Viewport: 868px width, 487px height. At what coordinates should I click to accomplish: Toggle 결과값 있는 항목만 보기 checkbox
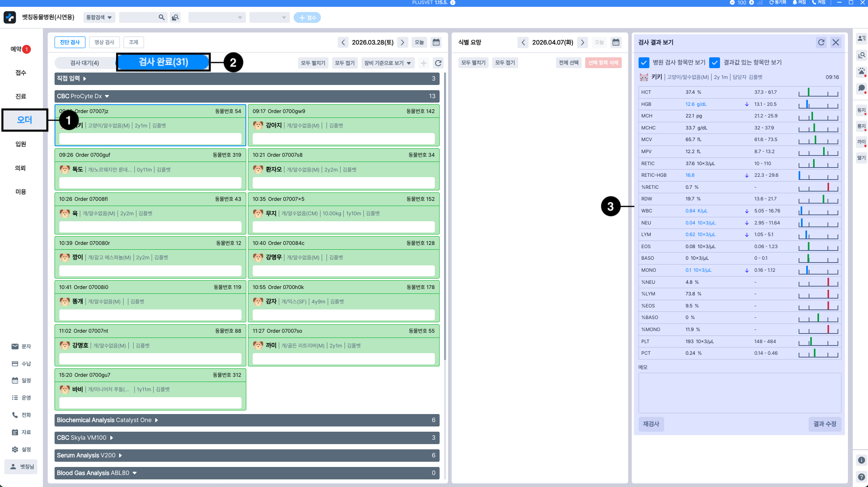coord(714,63)
